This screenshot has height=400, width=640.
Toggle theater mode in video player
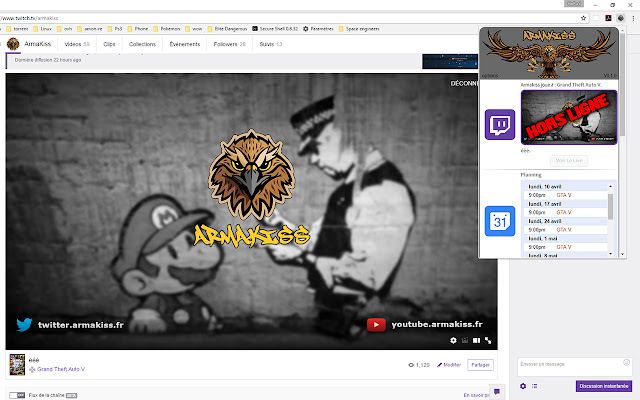476,340
